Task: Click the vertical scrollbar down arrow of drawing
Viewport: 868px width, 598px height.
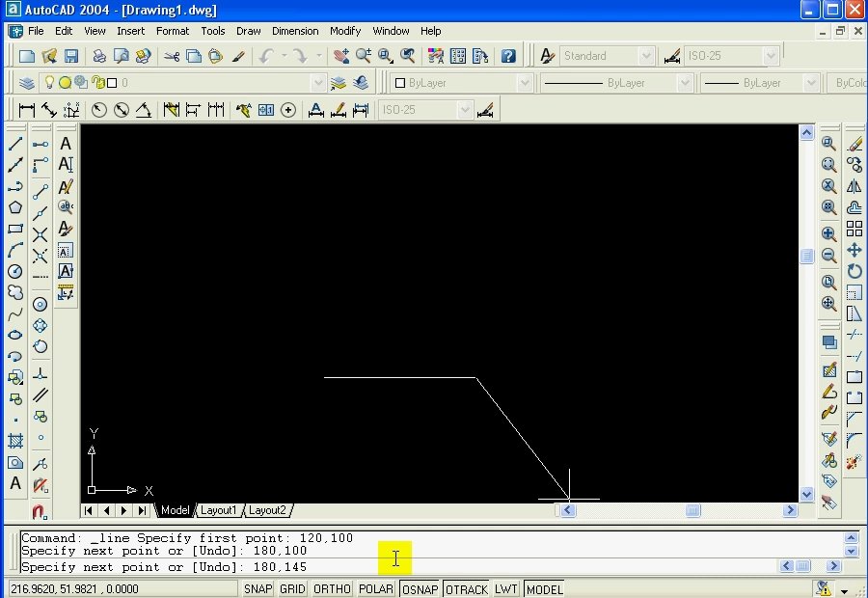Action: click(806, 494)
